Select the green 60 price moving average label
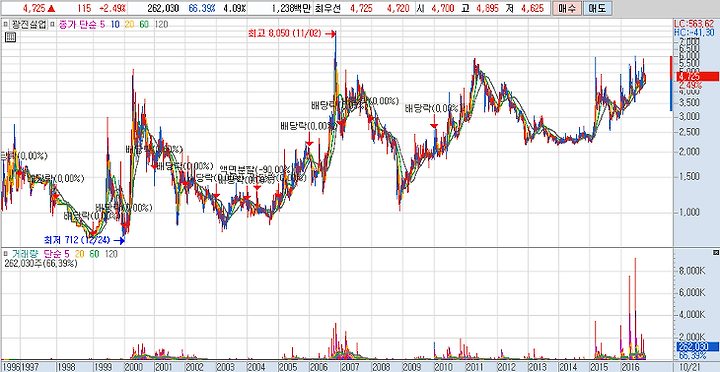 (x=144, y=25)
